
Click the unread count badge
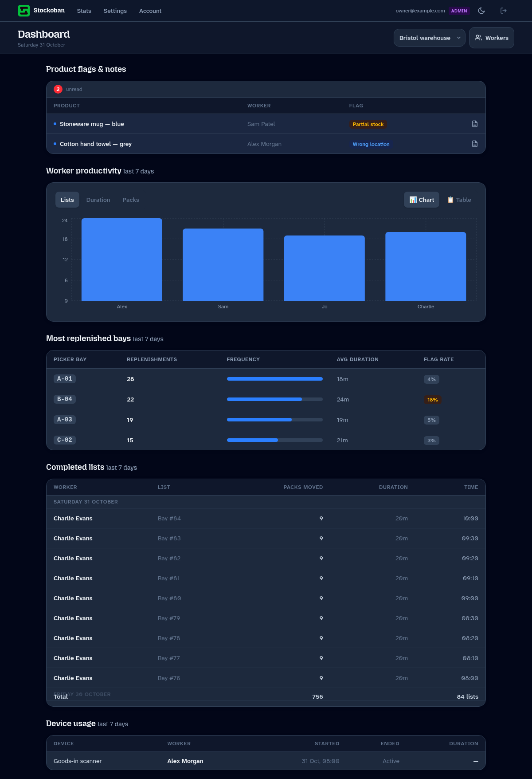click(58, 89)
